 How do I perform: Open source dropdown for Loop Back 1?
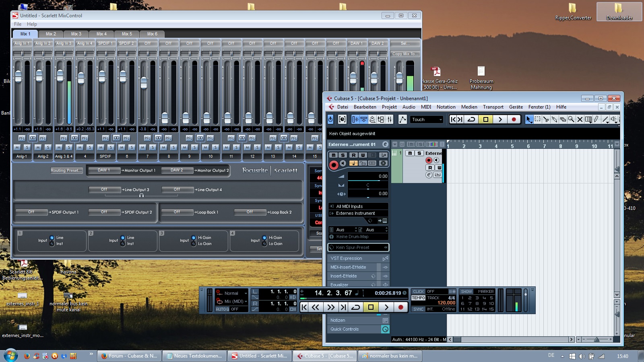[177, 212]
